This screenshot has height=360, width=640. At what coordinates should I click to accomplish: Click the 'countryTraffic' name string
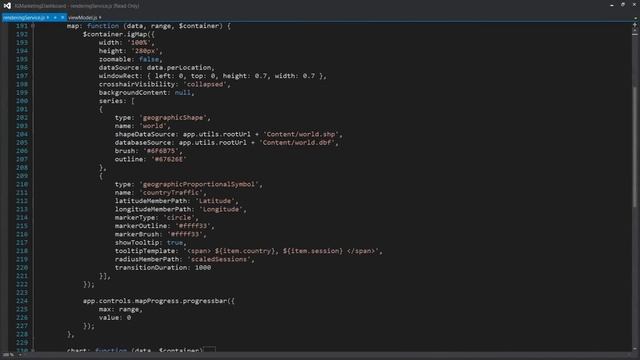171,193
